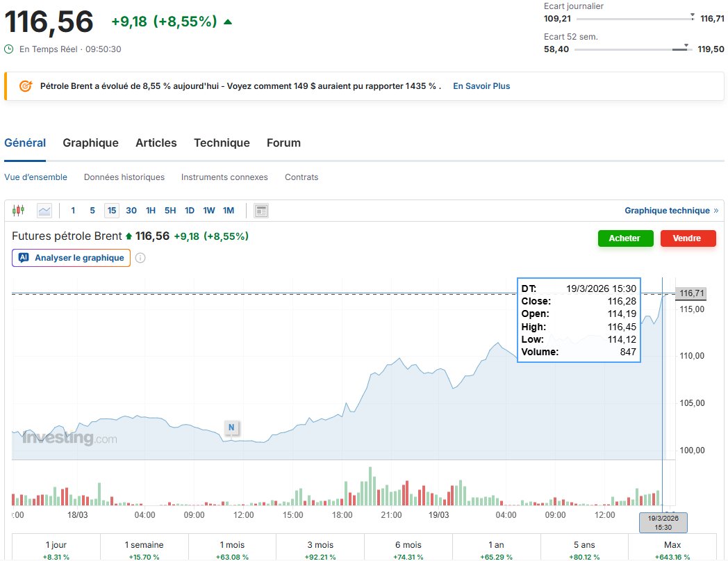The width and height of the screenshot is (728, 561).
Task: Click the Ecart 52 sem. range slider
Action: coord(634,49)
